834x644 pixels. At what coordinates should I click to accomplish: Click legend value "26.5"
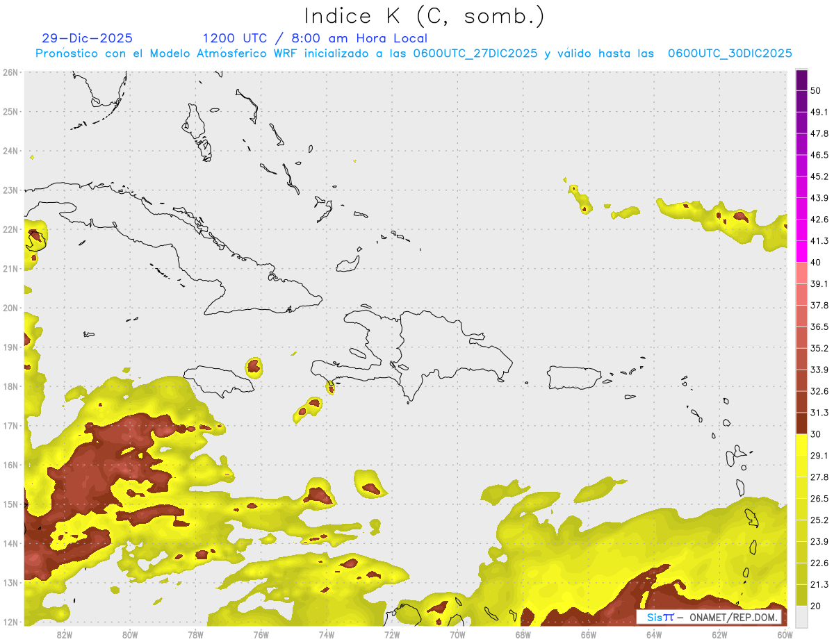coord(819,499)
